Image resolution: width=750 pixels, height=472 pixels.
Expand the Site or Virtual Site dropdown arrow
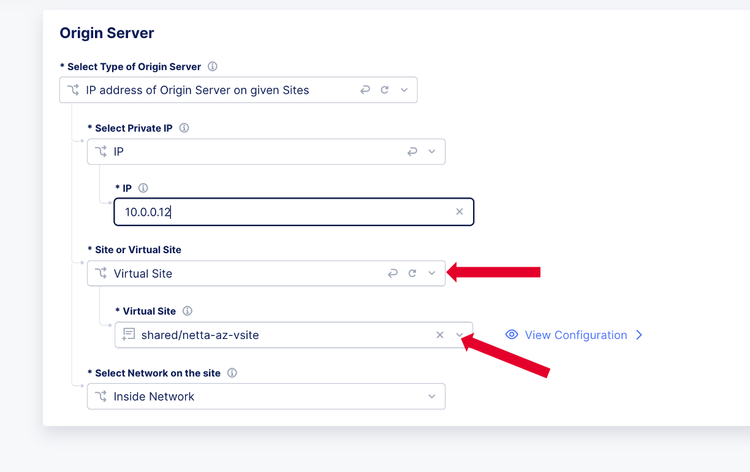coord(432,273)
